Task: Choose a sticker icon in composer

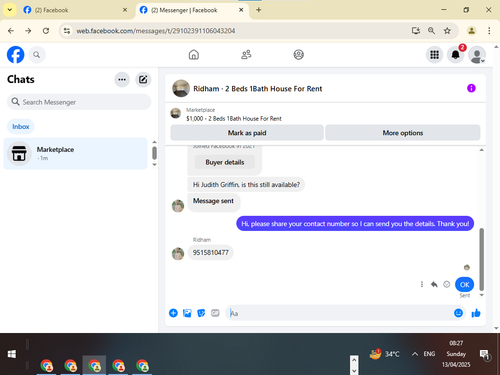Action: [x=201, y=313]
